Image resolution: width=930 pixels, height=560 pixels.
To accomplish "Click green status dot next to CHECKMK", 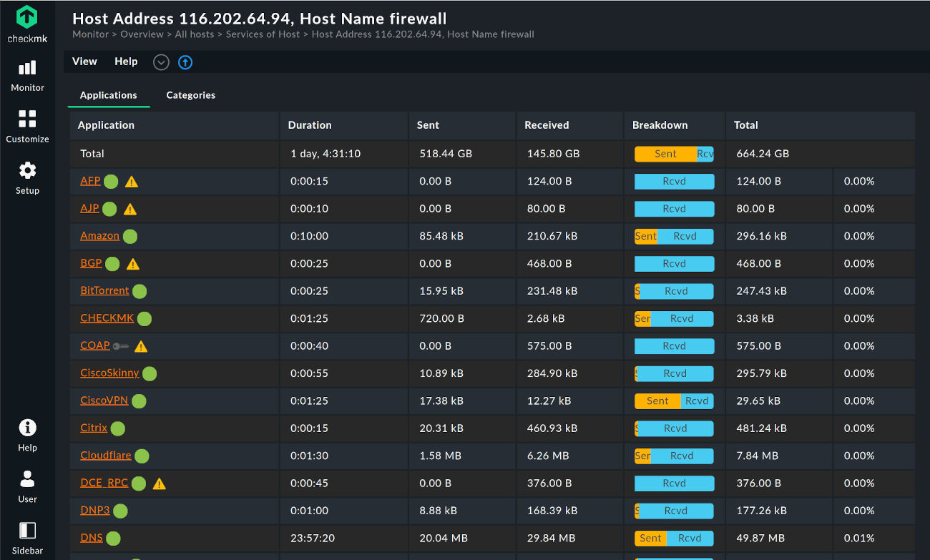I will [x=145, y=318].
